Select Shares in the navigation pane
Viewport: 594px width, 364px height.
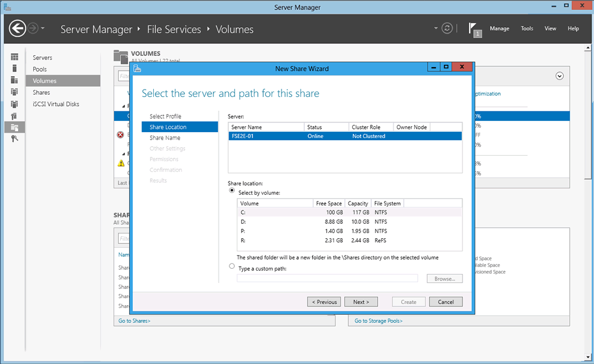tap(41, 93)
